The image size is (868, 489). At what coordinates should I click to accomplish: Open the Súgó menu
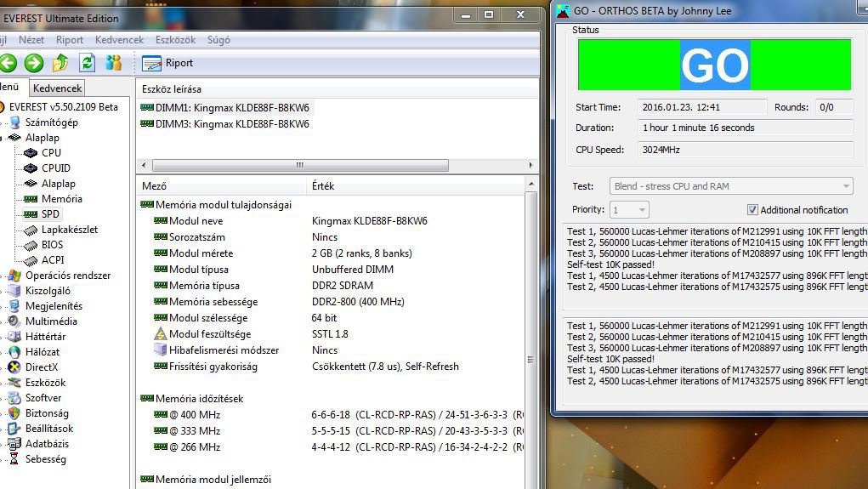218,40
